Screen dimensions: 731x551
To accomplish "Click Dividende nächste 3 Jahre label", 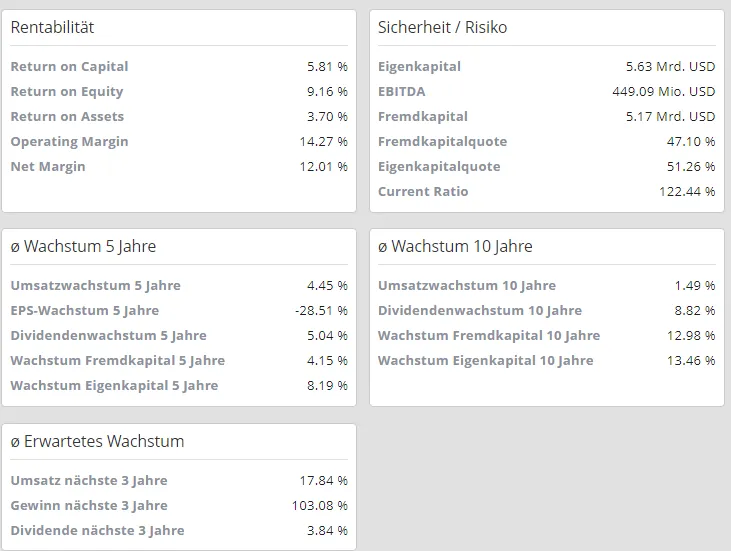I will (97, 530).
